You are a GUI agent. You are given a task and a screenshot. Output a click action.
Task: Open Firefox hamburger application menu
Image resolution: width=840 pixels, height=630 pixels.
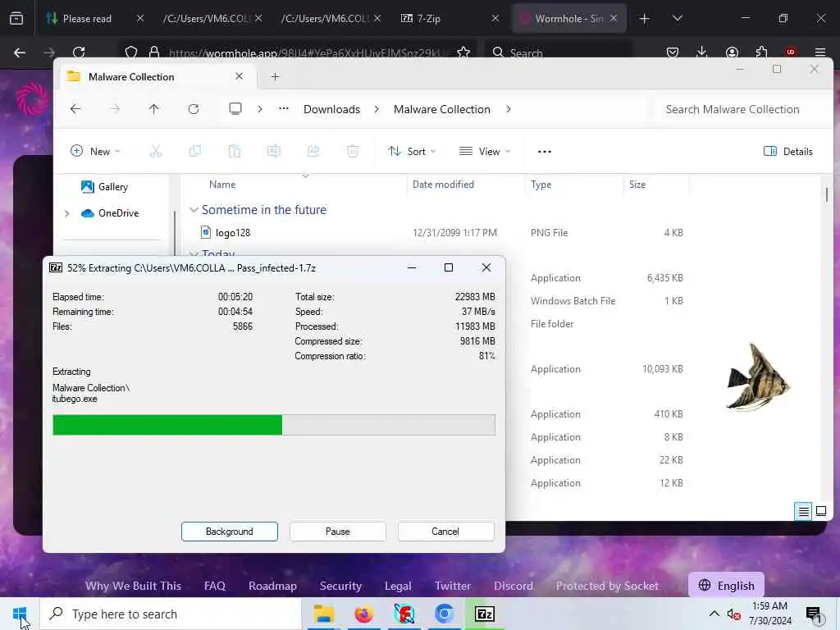pos(820,52)
